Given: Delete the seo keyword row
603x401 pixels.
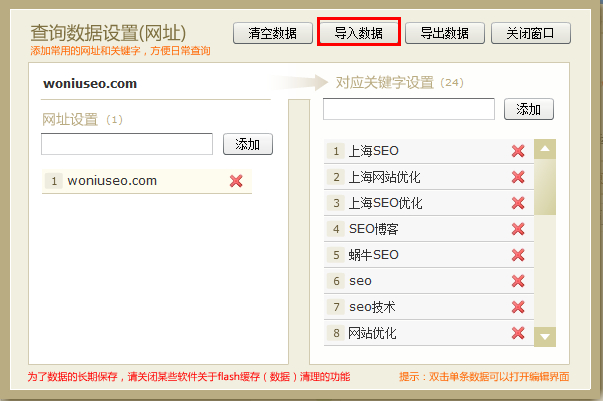Looking at the screenshot, I should 518,281.
